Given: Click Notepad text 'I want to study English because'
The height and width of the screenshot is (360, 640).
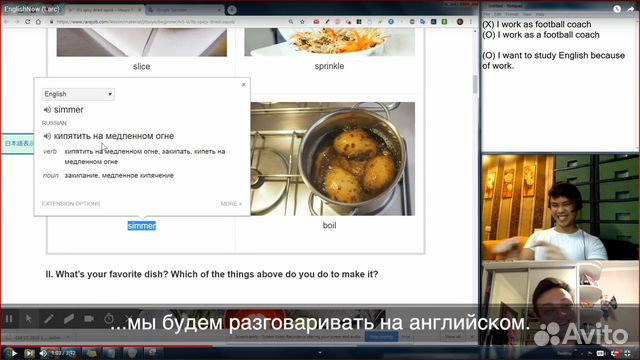Looking at the screenshot, I should point(561,56).
